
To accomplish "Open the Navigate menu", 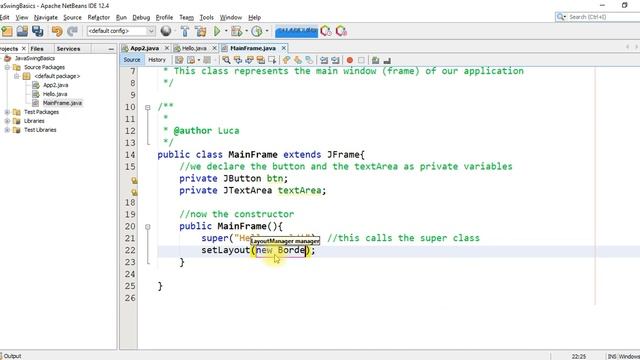I will tap(46, 18).
